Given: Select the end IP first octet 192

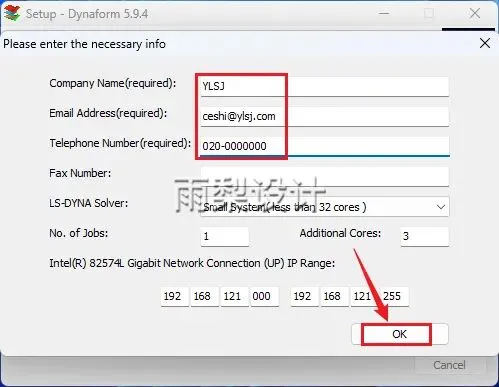Looking at the screenshot, I should [304, 296].
